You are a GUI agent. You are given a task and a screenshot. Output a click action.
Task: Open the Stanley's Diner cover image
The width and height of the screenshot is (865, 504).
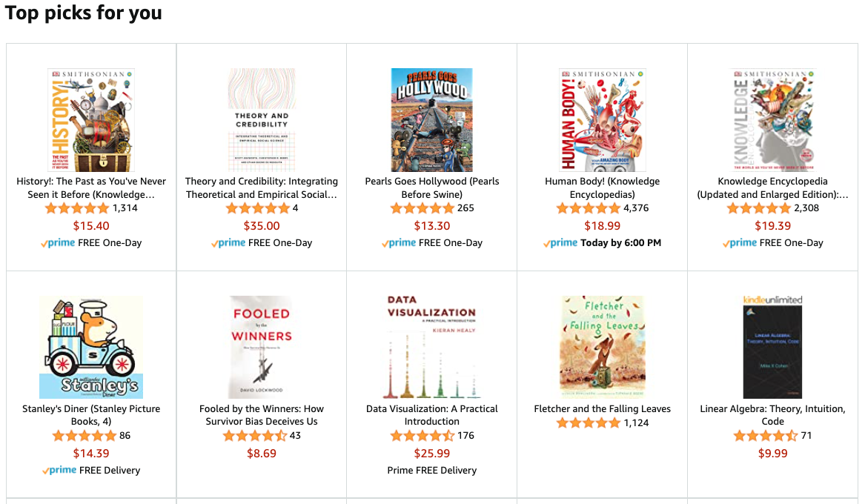91,348
